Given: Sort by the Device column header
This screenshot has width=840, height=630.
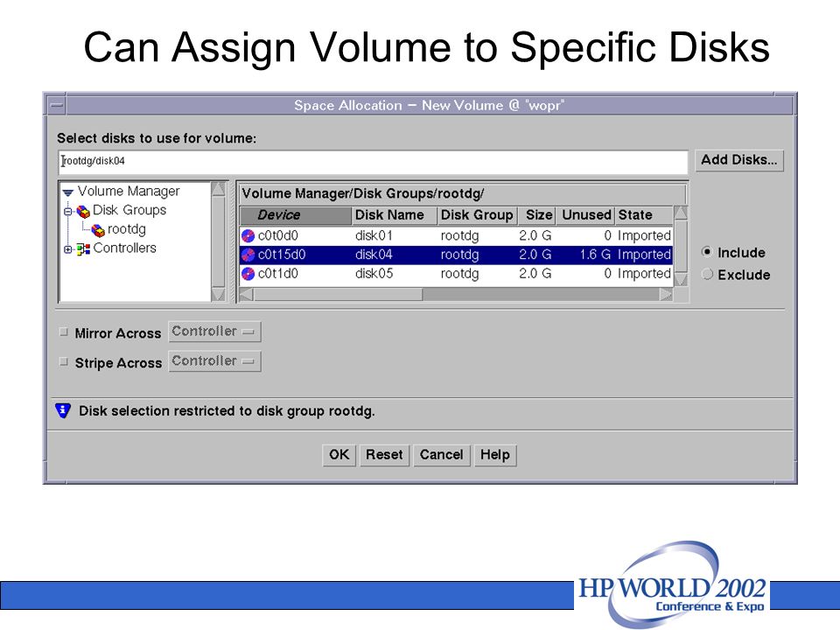Looking at the screenshot, I should (x=296, y=215).
